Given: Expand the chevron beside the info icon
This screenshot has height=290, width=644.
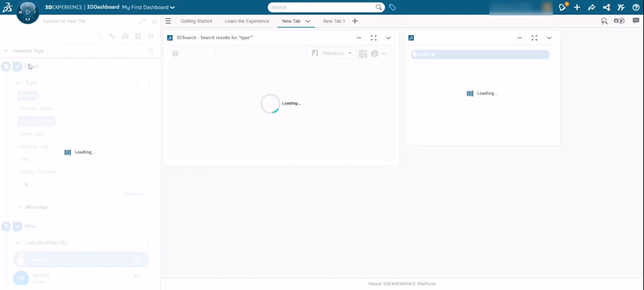Looking at the screenshot, I should coord(384,54).
